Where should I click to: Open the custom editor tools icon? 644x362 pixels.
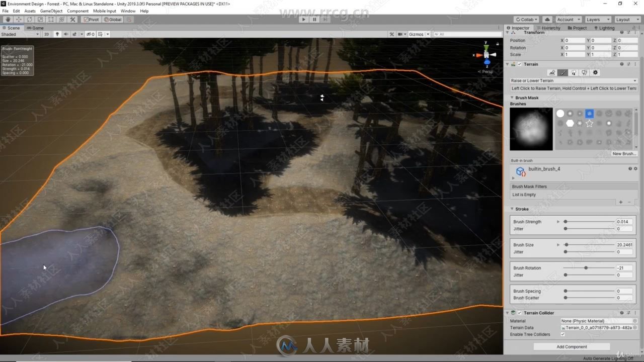click(x=72, y=20)
